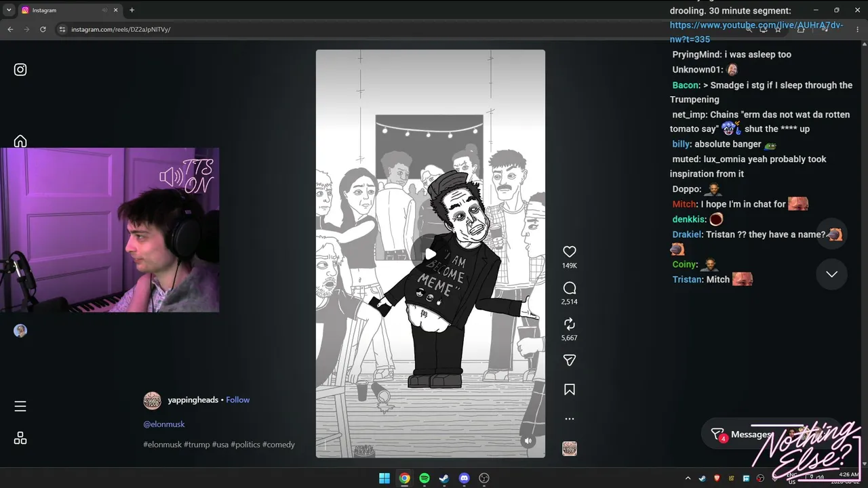Open the yappingheads profile picture

[x=152, y=401]
